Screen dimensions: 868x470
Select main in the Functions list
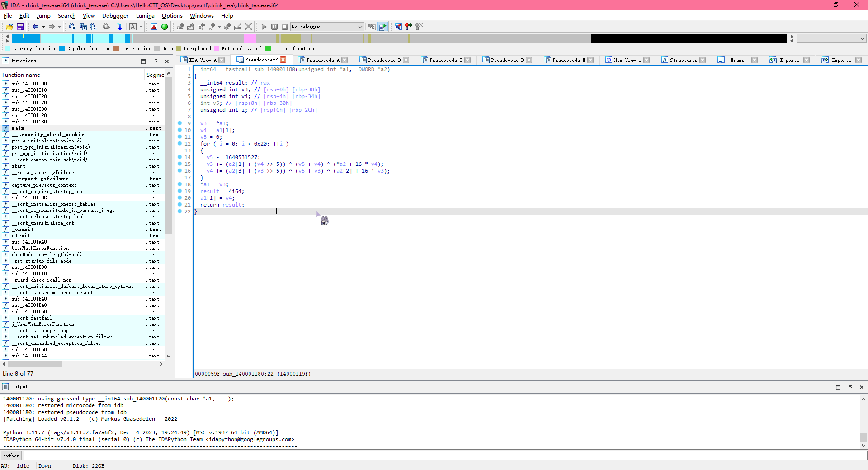click(x=18, y=128)
